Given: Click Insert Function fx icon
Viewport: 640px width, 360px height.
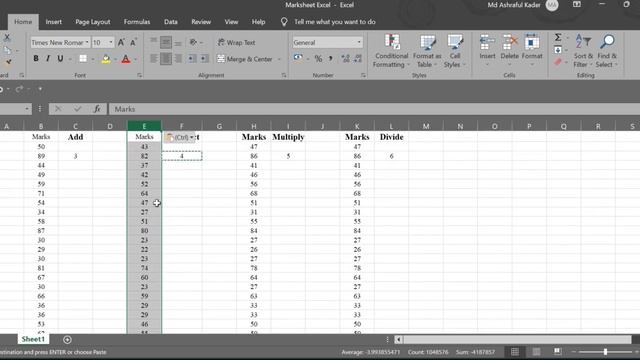Looking at the screenshot, I should (97, 109).
